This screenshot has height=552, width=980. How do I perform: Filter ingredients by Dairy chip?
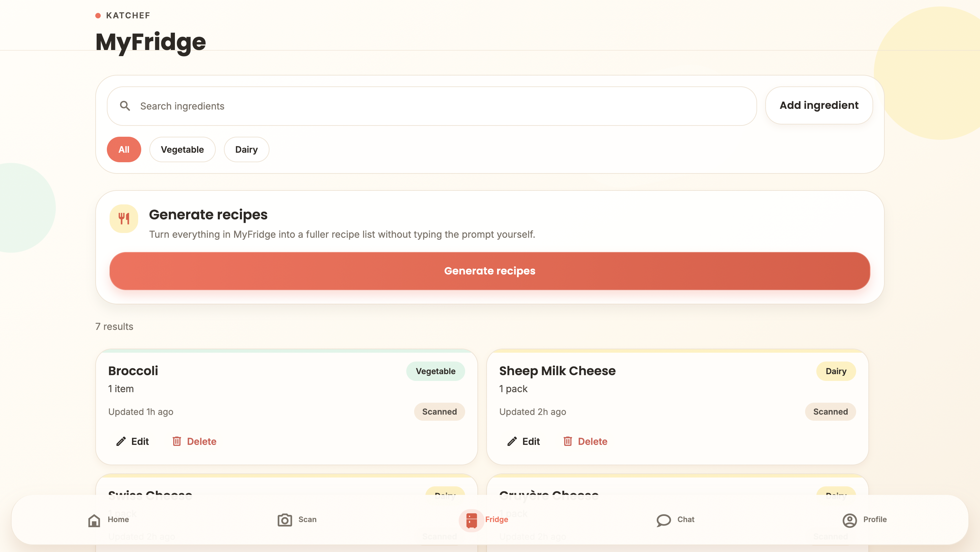tap(246, 149)
